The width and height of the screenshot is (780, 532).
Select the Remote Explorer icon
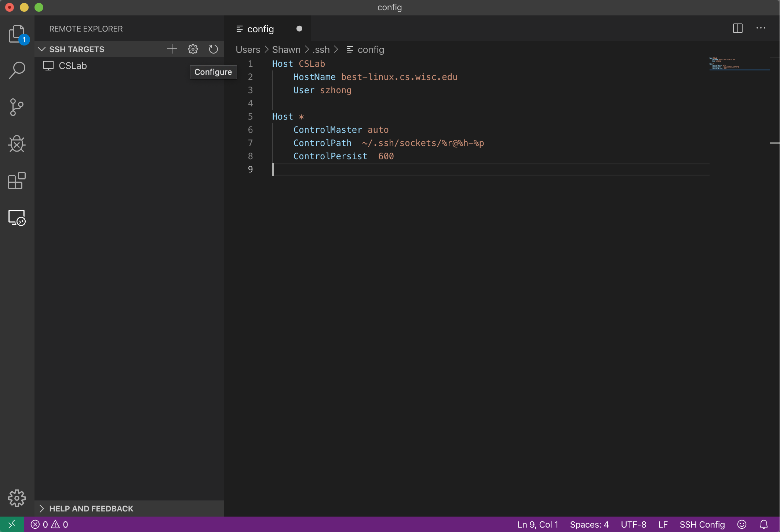click(x=17, y=218)
